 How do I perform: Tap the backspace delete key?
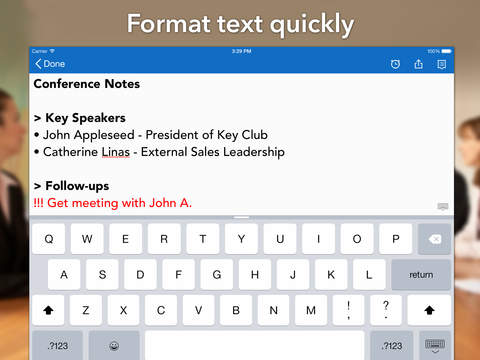coord(434,239)
